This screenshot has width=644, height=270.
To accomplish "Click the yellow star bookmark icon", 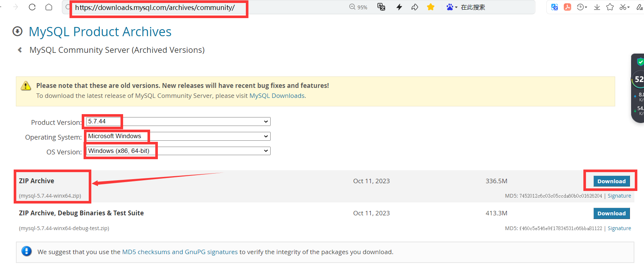I will [431, 7].
